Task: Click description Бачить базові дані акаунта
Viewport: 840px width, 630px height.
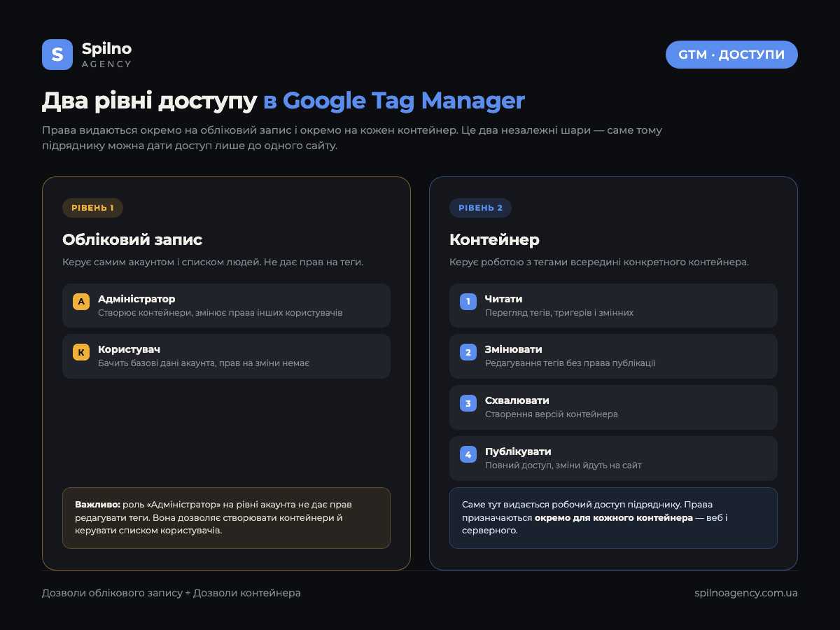Action: pyautogui.click(x=204, y=363)
